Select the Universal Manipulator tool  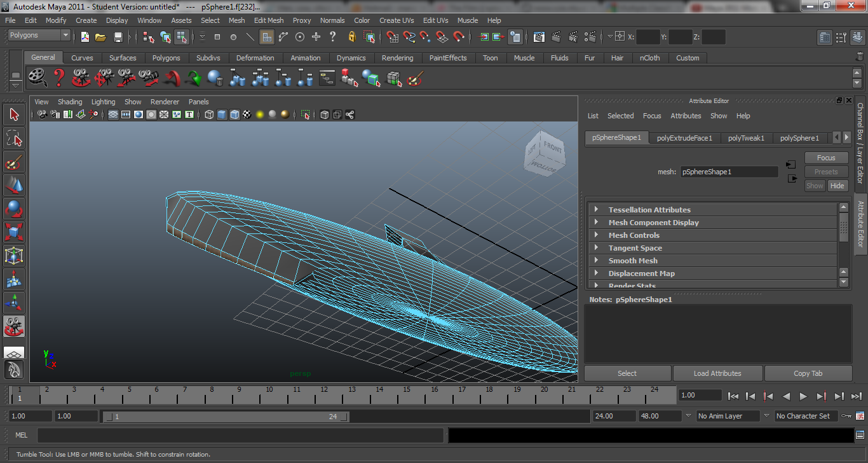pos(14,256)
